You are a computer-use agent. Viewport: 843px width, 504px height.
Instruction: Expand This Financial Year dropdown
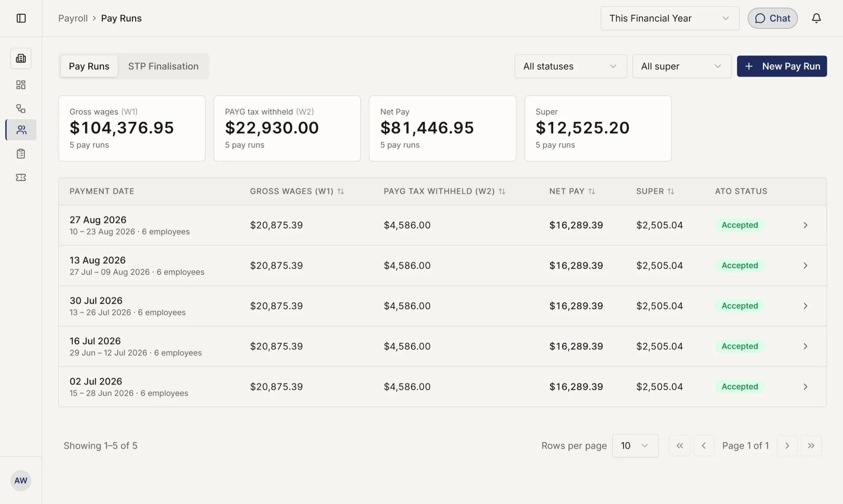670,18
